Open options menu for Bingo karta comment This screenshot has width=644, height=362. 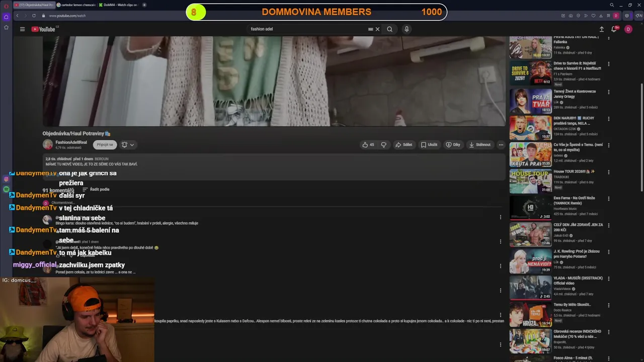(500, 217)
